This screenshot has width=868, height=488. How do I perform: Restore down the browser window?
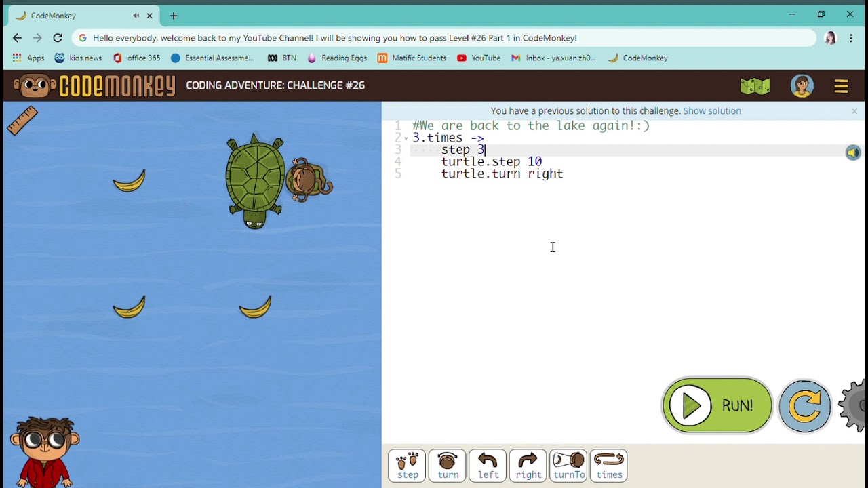pyautogui.click(x=821, y=14)
